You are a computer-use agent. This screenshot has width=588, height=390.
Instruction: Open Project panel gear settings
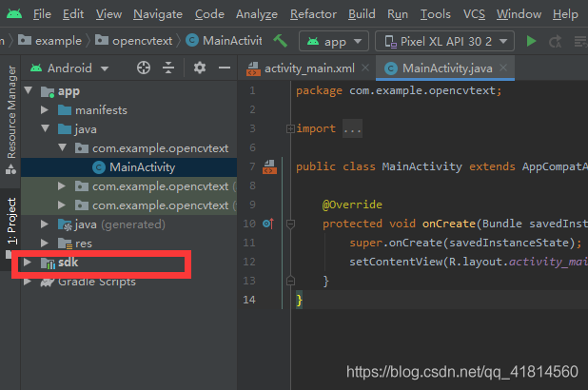[199, 68]
